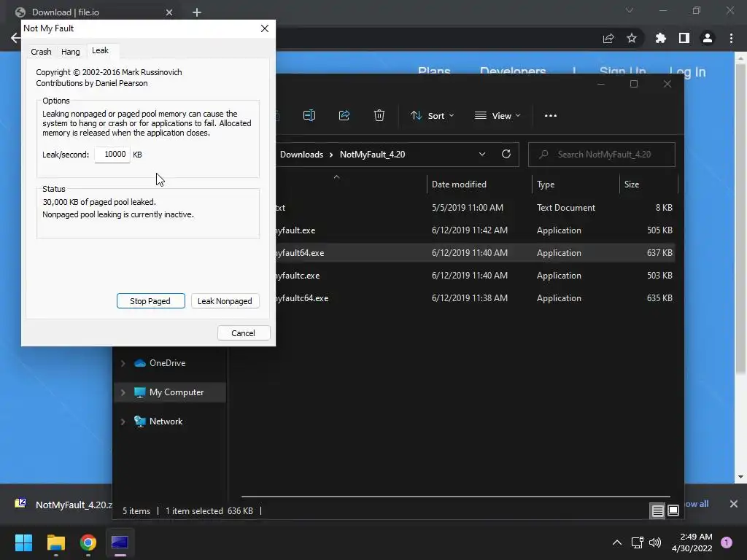Switch to the Hang tab
Image resolution: width=747 pixels, height=560 pixels.
71,52
